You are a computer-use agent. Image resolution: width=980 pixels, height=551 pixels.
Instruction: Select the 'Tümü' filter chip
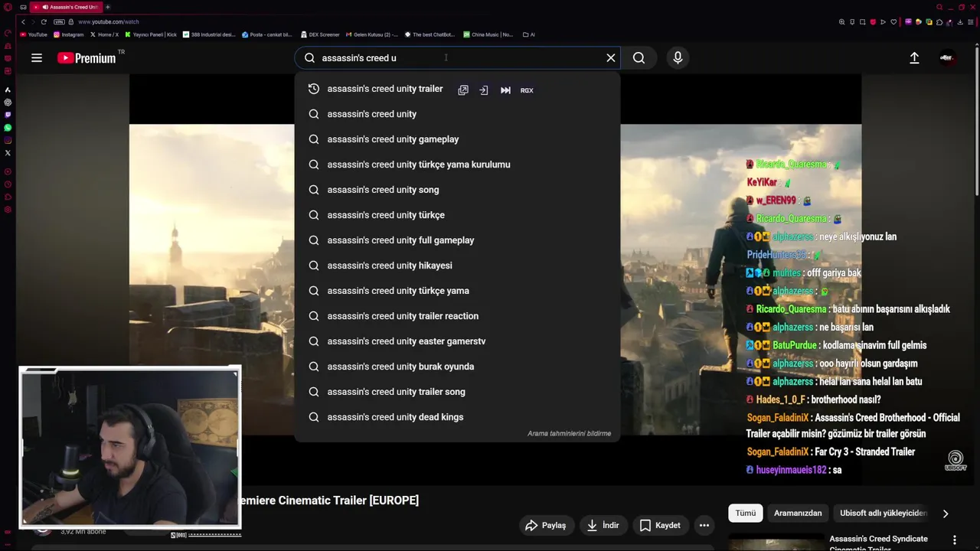745,513
